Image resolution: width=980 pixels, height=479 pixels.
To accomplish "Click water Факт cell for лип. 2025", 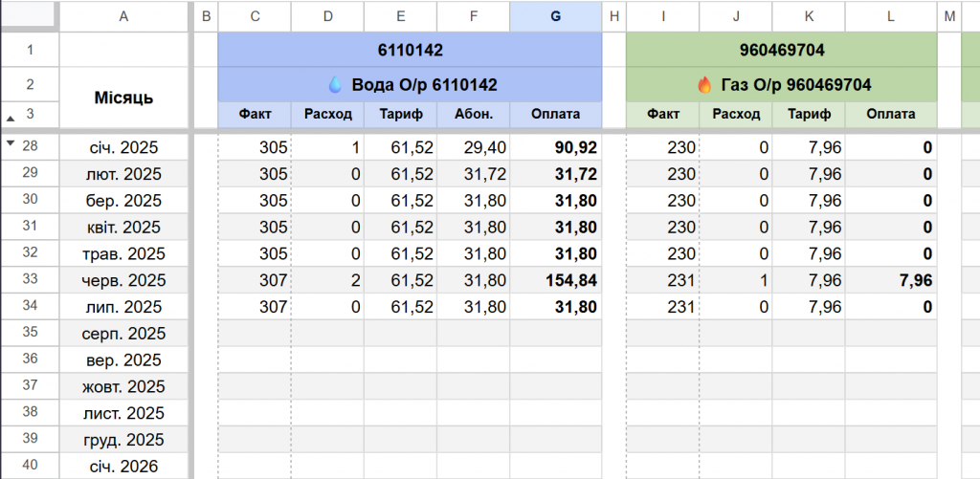I will tap(255, 307).
